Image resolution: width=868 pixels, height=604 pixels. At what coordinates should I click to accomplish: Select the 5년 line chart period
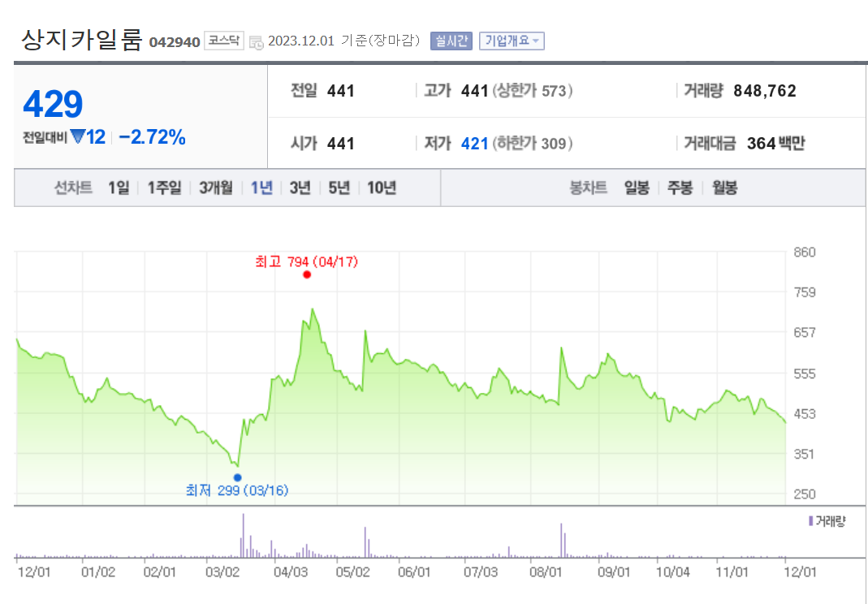(x=339, y=188)
